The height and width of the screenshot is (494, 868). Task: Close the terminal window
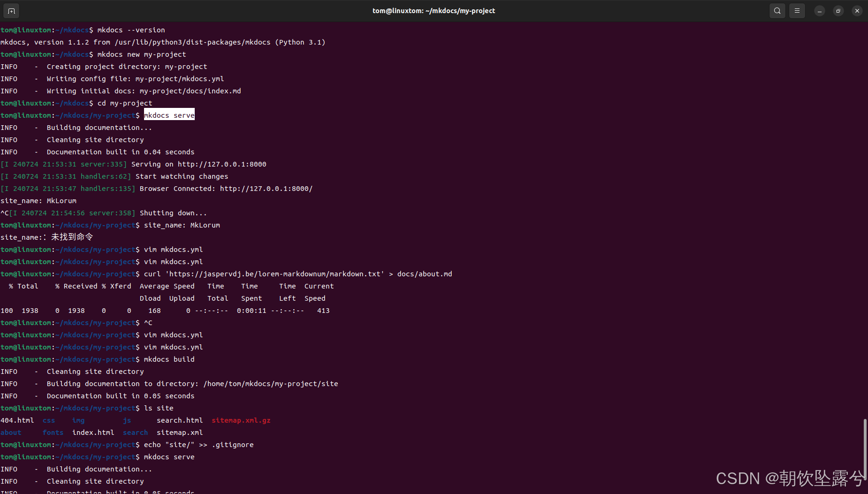click(857, 11)
